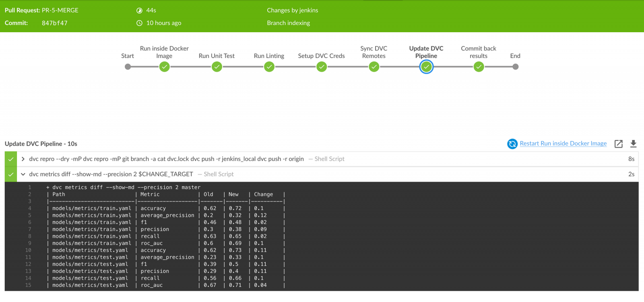Click the Run inside Docker Image stage checkmark
Viewport: 644px width, 302px height.
tap(164, 67)
